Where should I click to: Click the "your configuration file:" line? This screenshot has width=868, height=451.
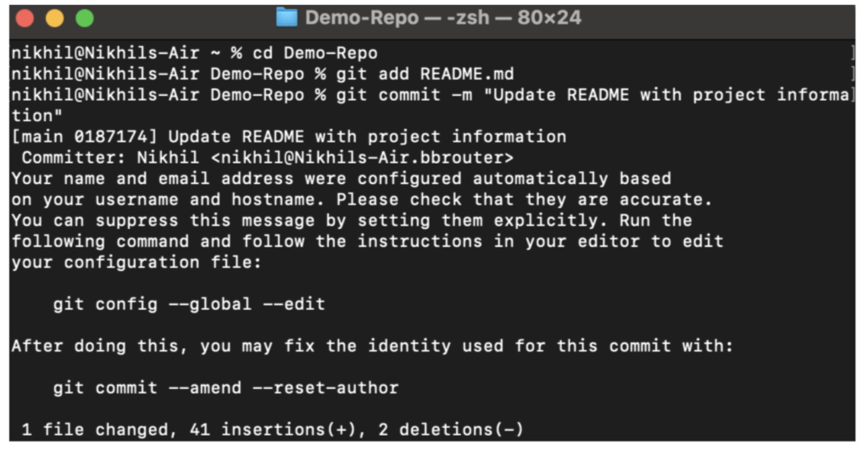pyautogui.click(x=137, y=262)
